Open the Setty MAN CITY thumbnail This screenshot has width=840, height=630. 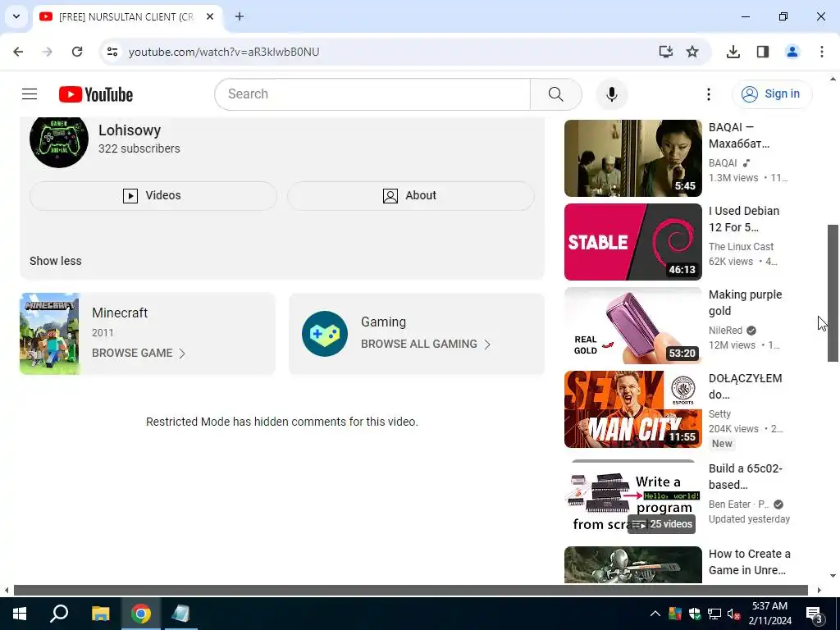point(632,409)
